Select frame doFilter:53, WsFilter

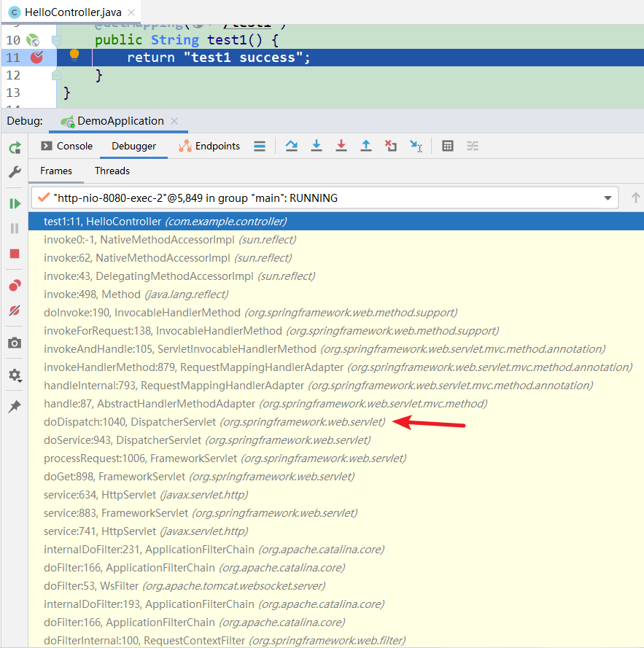pos(335,585)
